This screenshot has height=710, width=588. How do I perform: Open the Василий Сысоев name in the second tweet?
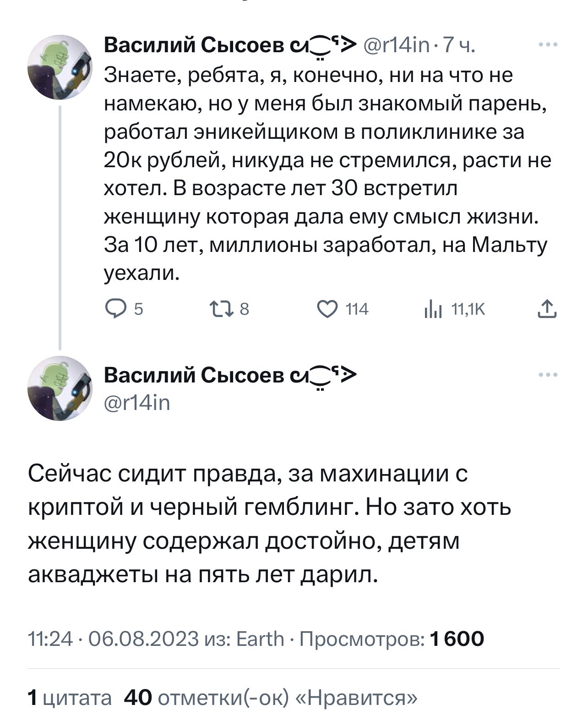[x=195, y=375]
